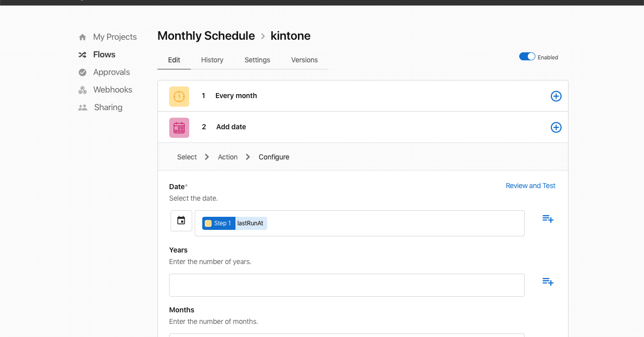Go back to the Action step breadcrumb
The width and height of the screenshot is (644, 337).
[227, 157]
